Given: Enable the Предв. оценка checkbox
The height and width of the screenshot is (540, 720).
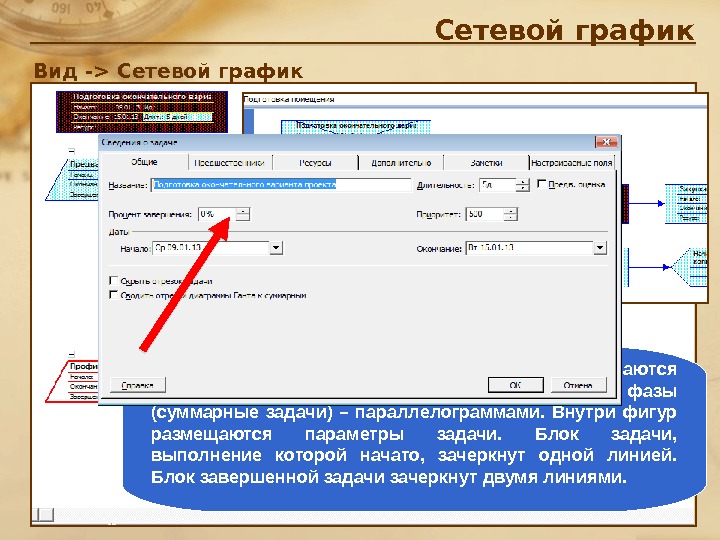Looking at the screenshot, I should 541,184.
